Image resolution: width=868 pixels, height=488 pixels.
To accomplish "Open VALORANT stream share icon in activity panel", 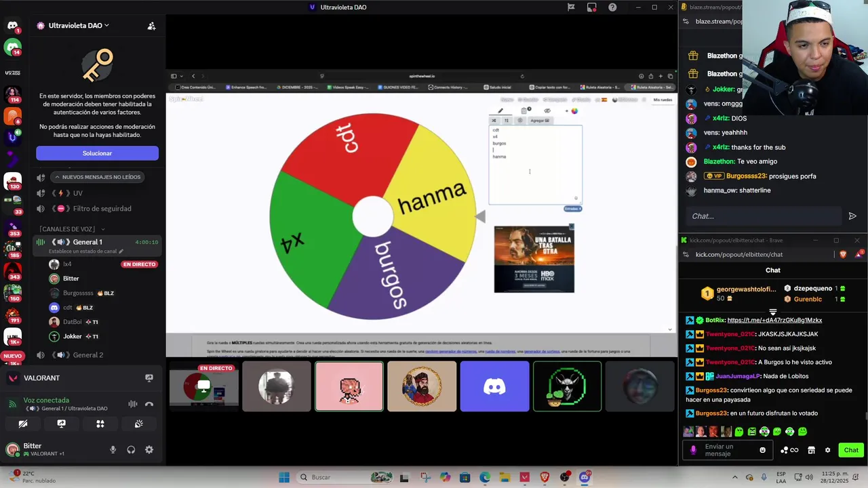I will (x=149, y=378).
